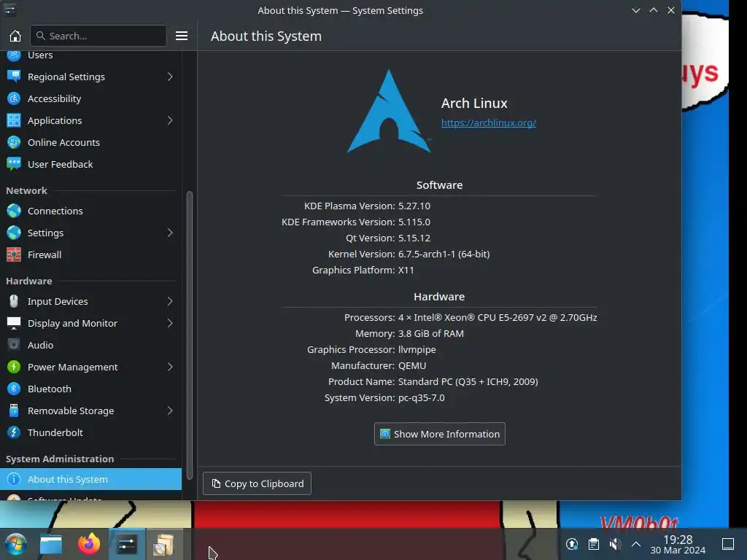Image resolution: width=747 pixels, height=560 pixels.
Task: Click the Kernel Version value 6.7.5-arch1-1
Action: [444, 254]
